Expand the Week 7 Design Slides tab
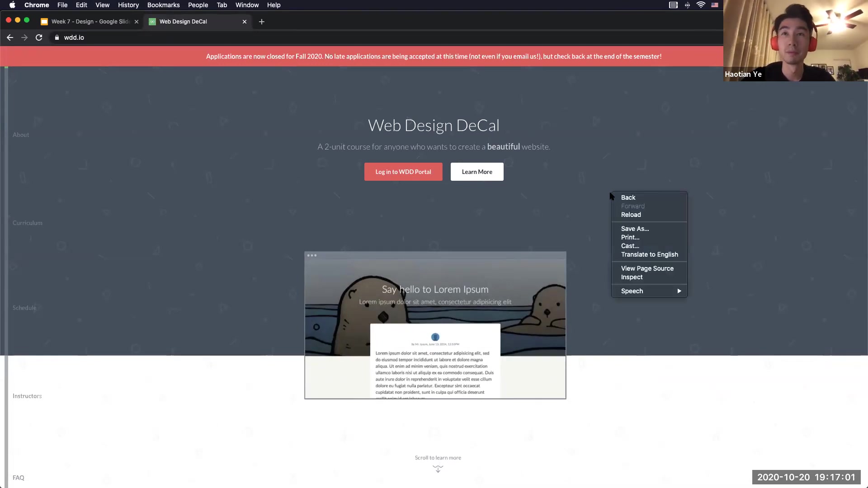This screenshot has height=488, width=868. coord(90,21)
